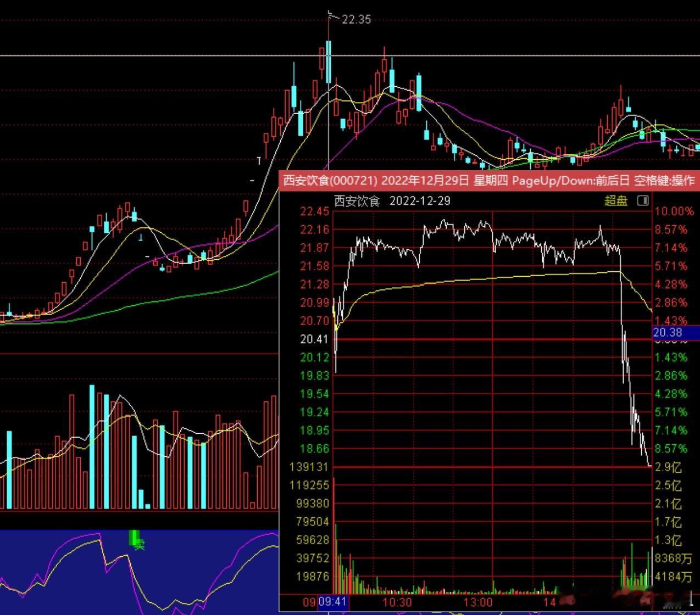Image resolution: width=700 pixels, height=615 pixels.
Task: Click the 19.83 green price scale label
Action: click(x=314, y=376)
